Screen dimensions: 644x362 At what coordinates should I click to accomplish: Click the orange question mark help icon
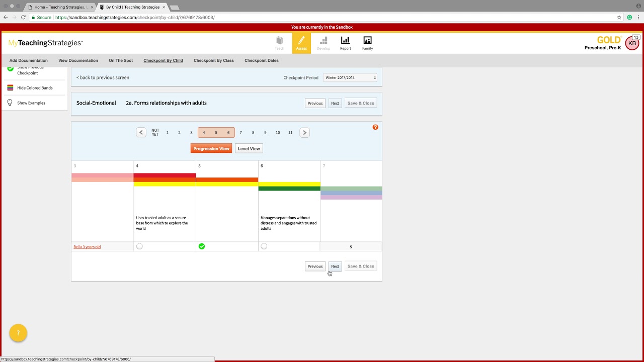[375, 127]
